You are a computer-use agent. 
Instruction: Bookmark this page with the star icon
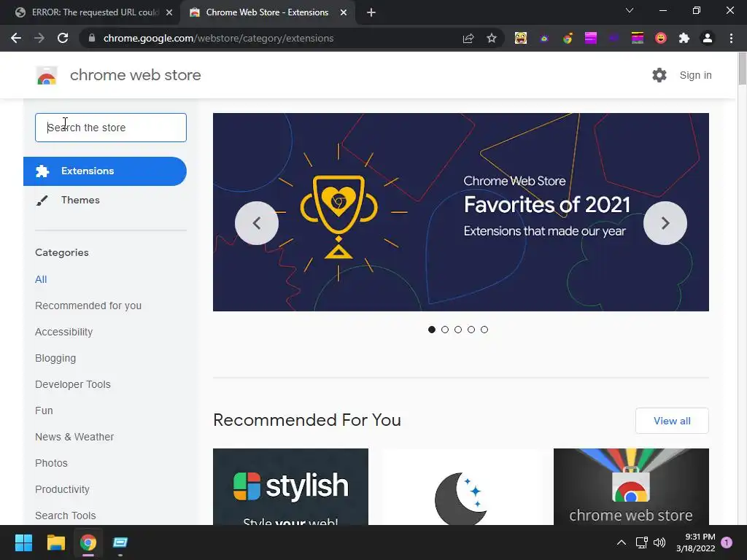[492, 38]
